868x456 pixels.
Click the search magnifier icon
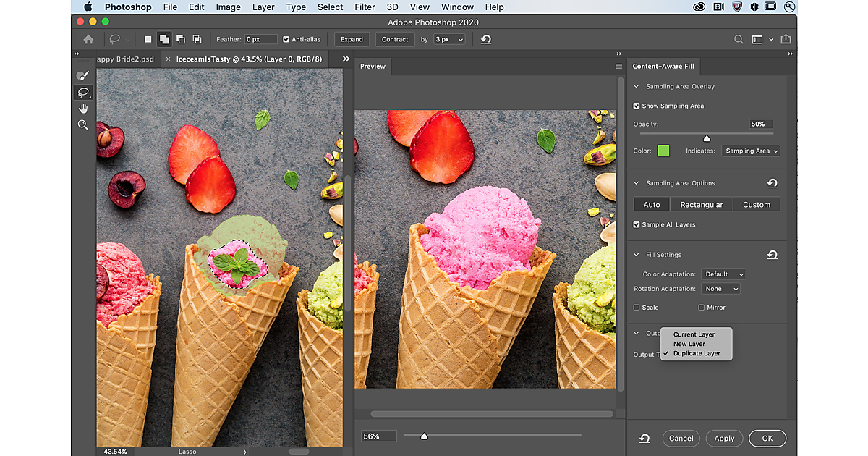pyautogui.click(x=739, y=39)
